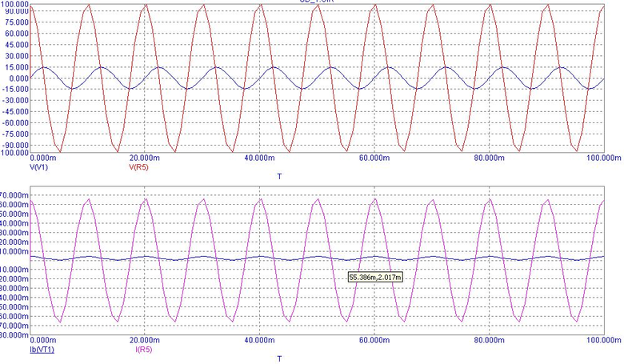Click the T axis title under voltage plot

[279, 176]
